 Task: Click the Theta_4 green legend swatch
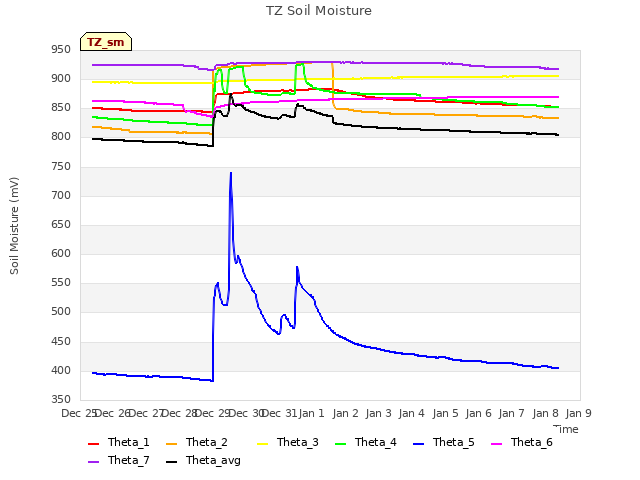pos(340,444)
